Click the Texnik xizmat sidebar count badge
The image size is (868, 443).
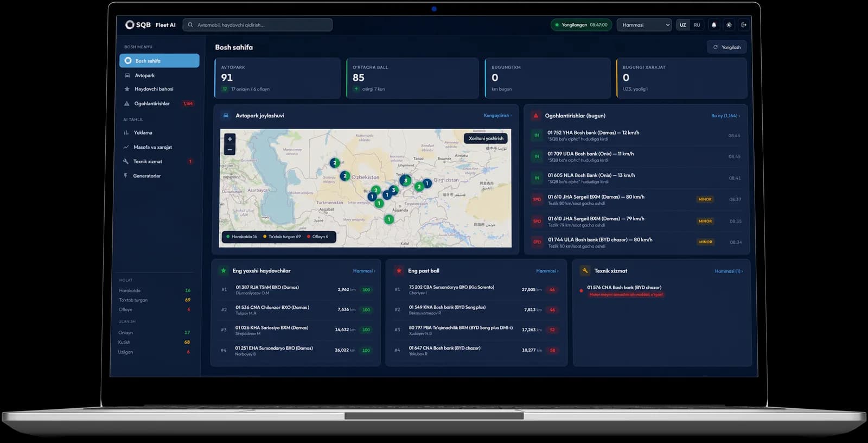click(190, 161)
